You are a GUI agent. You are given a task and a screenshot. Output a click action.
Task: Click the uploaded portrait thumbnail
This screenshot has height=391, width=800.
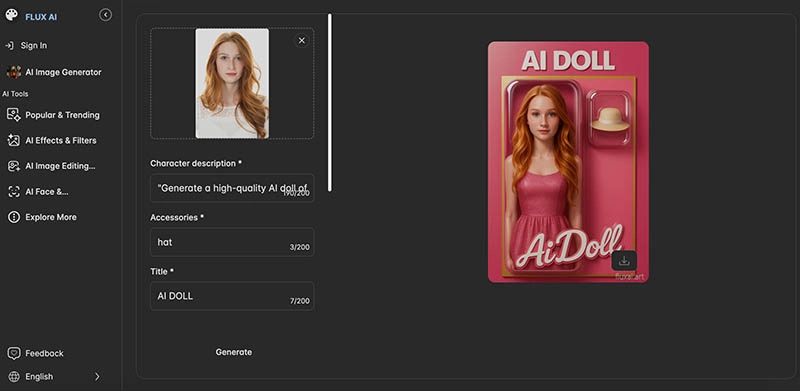click(x=232, y=83)
